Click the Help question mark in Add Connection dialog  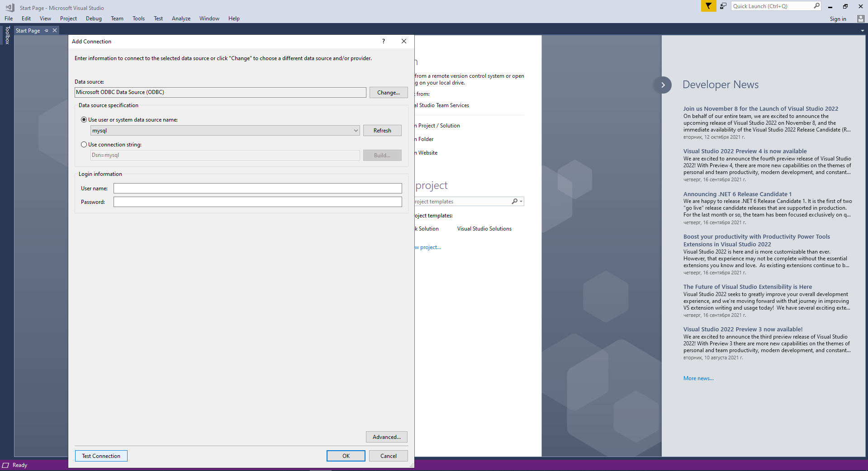pos(383,41)
